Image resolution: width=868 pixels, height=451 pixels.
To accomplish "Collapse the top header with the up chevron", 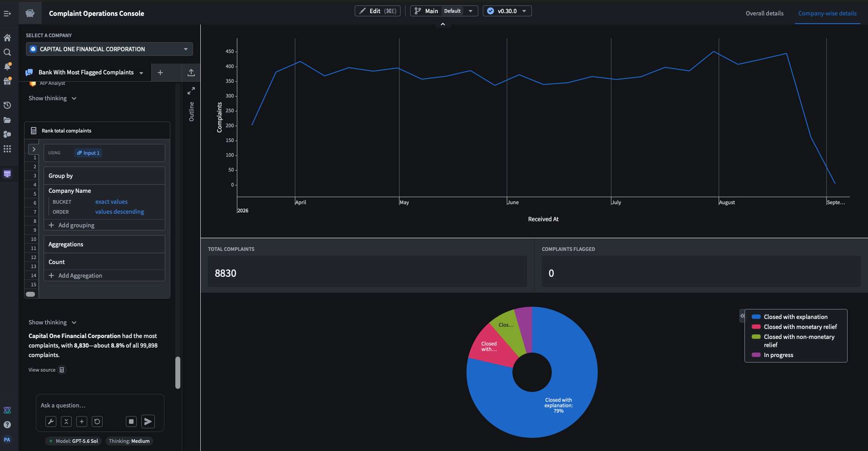I will pyautogui.click(x=443, y=25).
